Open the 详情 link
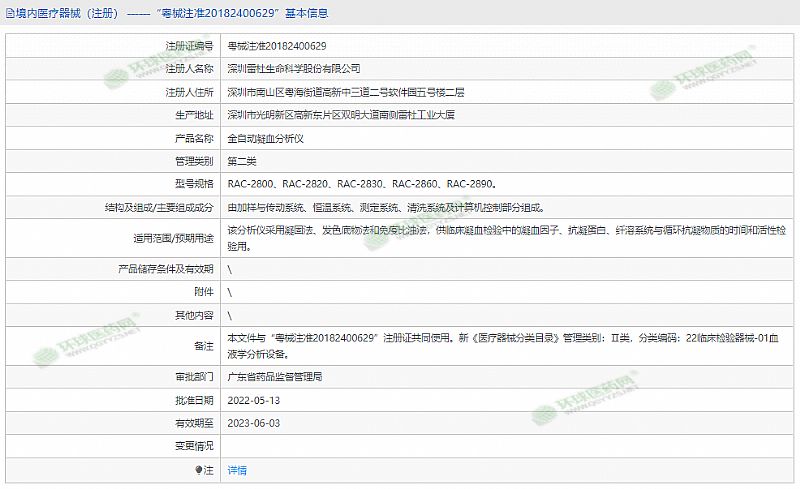The height and width of the screenshot is (489, 800). click(237, 469)
